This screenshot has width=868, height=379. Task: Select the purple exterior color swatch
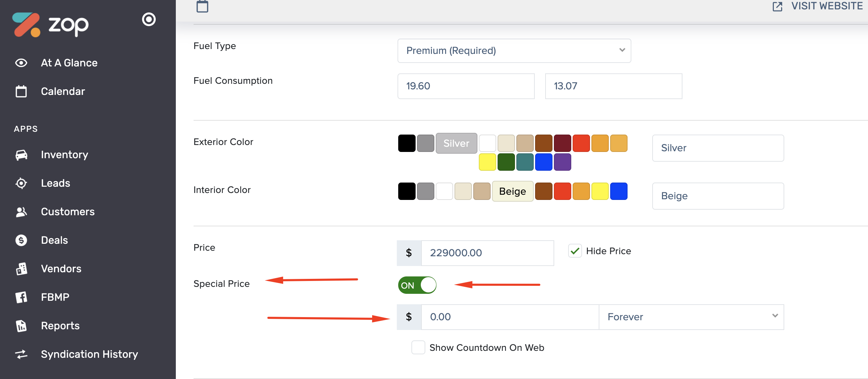562,162
